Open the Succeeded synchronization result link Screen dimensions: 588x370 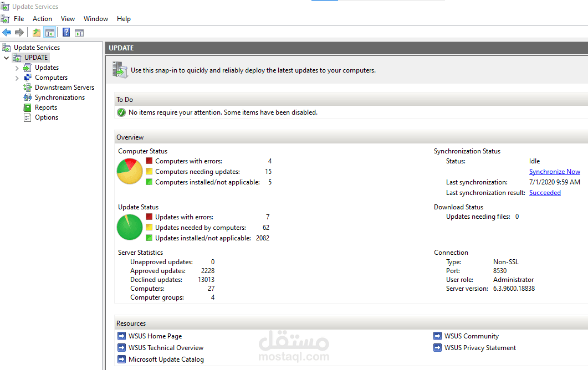point(545,192)
